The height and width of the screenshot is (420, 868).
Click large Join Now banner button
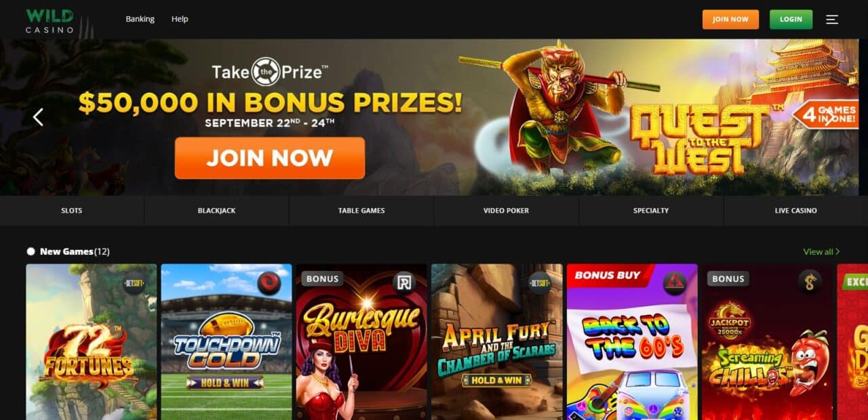[270, 158]
